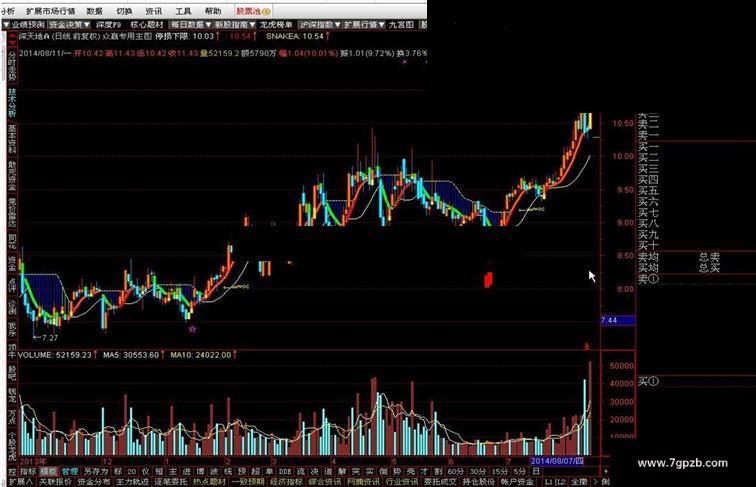Screen dimensions: 756x487
Task: Expand the 每日数据 dropdown
Action: coord(191,25)
